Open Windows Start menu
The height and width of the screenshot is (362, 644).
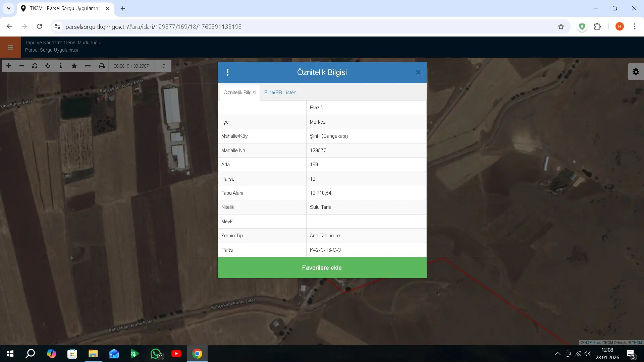point(10,354)
